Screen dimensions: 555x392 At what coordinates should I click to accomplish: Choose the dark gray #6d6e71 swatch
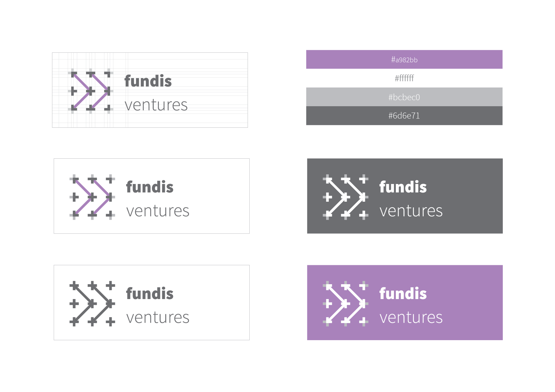404,116
